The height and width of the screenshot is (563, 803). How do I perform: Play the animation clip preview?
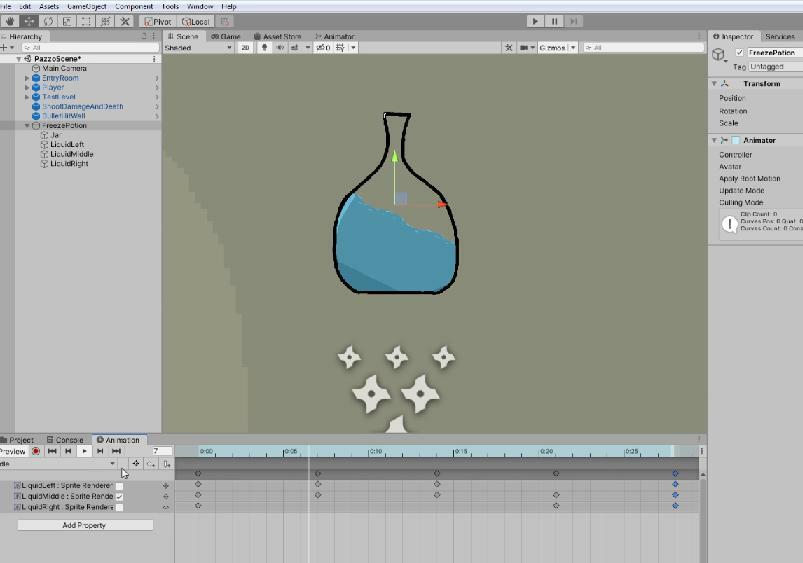[x=85, y=452]
